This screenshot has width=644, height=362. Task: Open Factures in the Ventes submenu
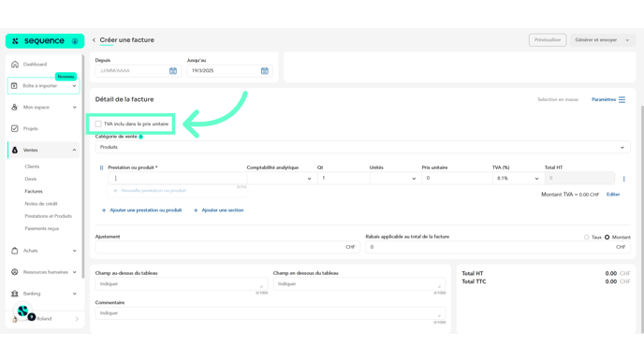pos(34,191)
